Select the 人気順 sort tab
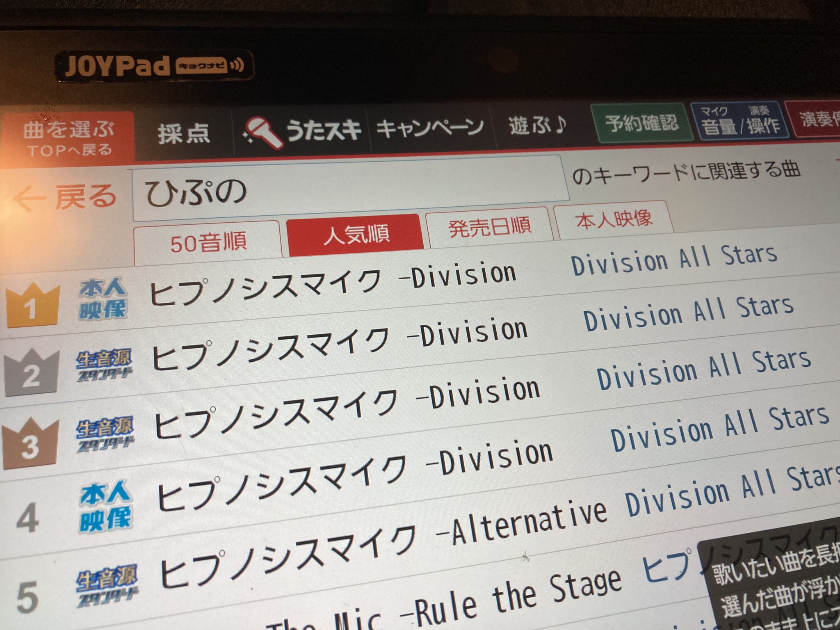This screenshot has height=630, width=840. tap(355, 234)
